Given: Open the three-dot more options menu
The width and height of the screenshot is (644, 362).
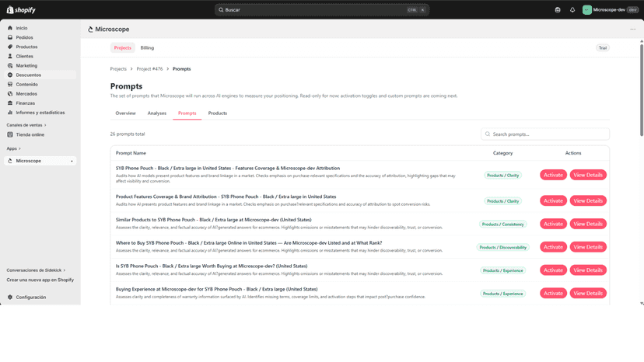Looking at the screenshot, I should 632,30.
